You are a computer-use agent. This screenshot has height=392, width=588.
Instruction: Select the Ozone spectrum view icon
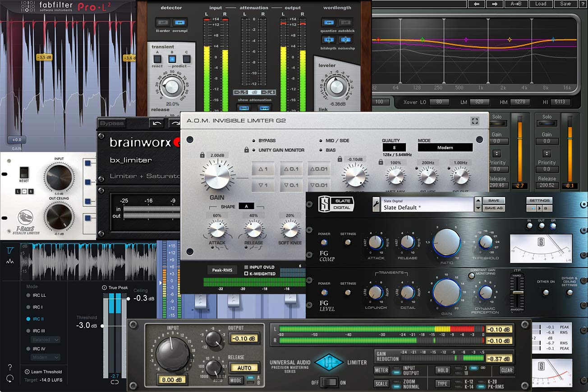[9, 262]
